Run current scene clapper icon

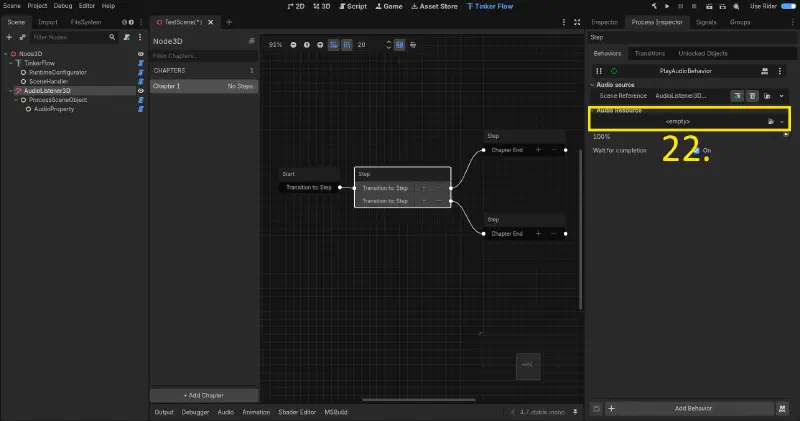point(709,6)
